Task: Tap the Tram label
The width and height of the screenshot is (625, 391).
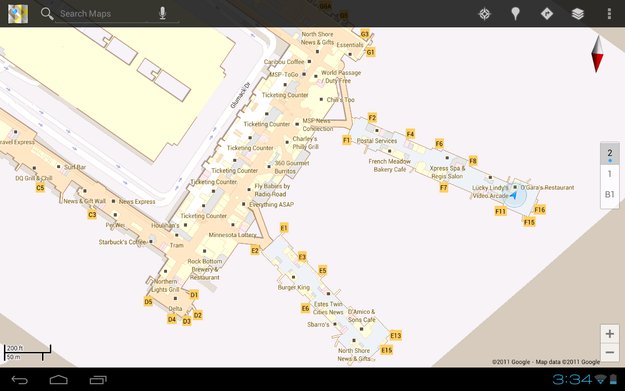Action: (177, 245)
